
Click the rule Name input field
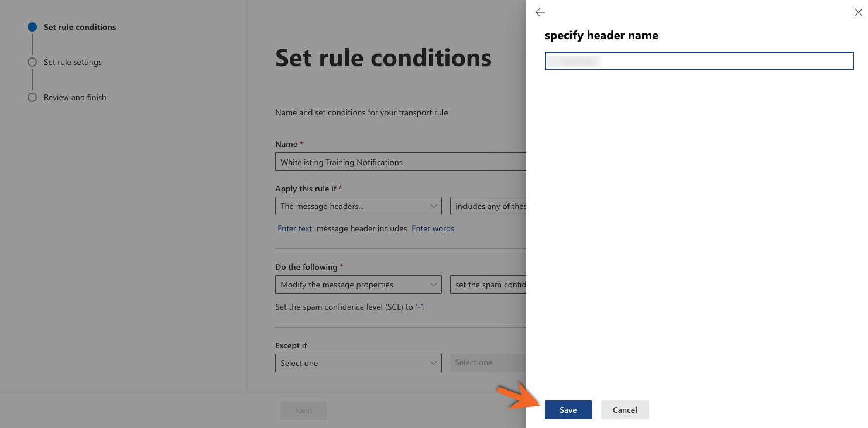tap(400, 162)
